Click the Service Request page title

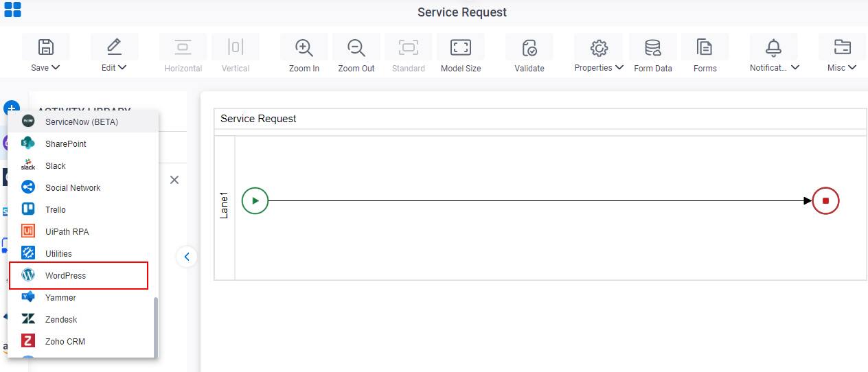point(462,12)
